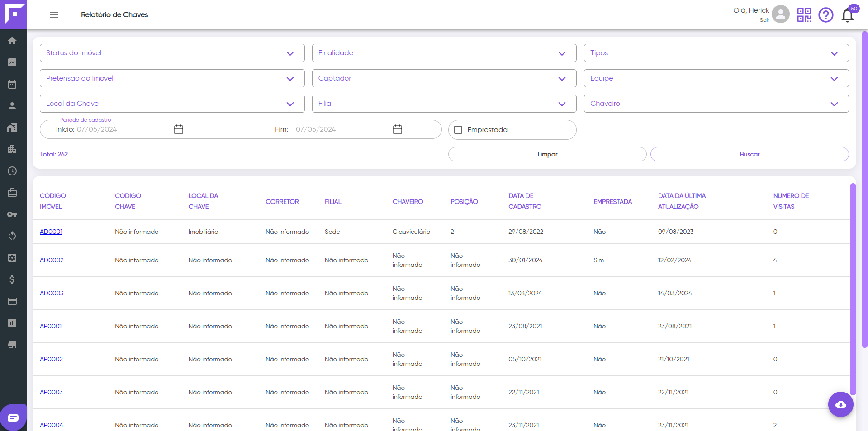868x431 pixels.
Task: Open the clock sidebar icon
Action: 12,171
